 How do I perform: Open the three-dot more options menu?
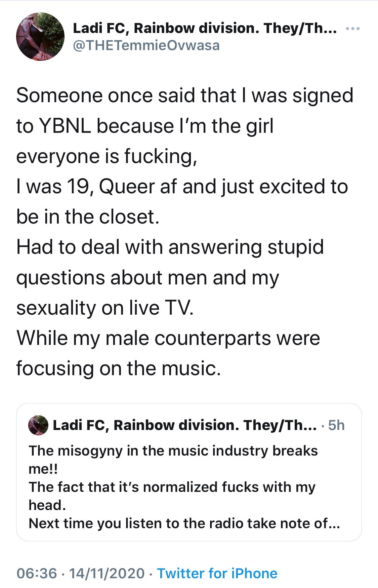[x=353, y=29]
